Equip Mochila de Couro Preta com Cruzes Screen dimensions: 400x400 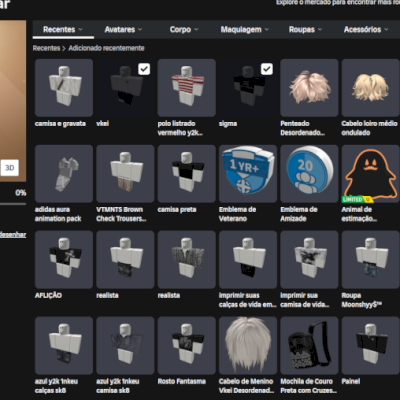[309, 345]
